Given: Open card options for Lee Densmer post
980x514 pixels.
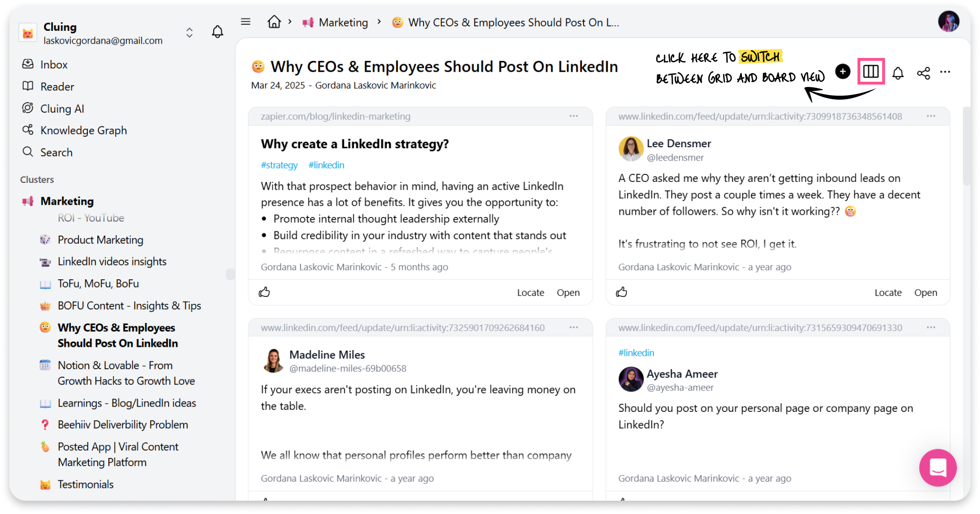Looking at the screenshot, I should pos(931,116).
